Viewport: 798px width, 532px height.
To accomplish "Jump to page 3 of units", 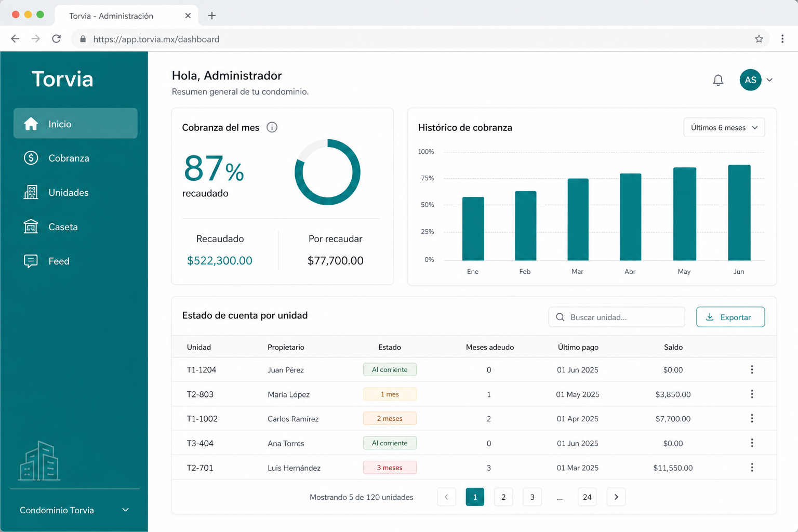I will 532,497.
